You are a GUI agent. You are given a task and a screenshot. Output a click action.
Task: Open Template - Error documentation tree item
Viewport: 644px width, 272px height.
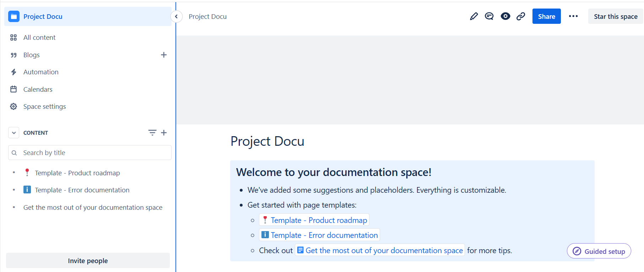82,190
